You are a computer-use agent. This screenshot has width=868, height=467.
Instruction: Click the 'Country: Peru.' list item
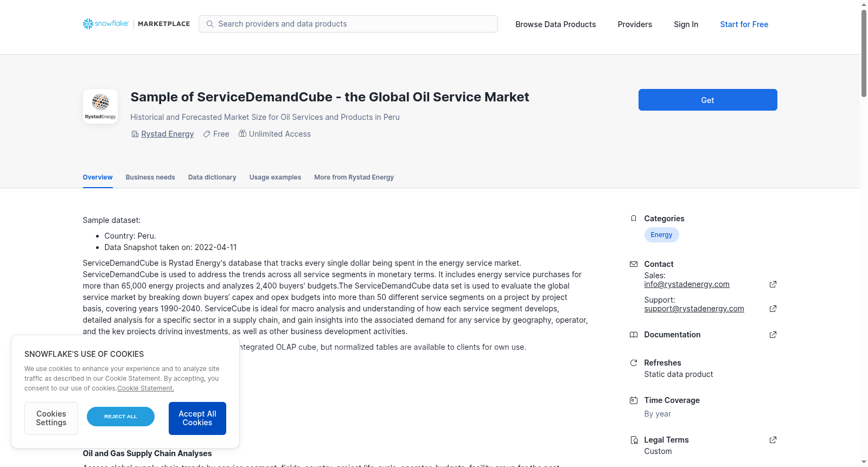pos(130,236)
